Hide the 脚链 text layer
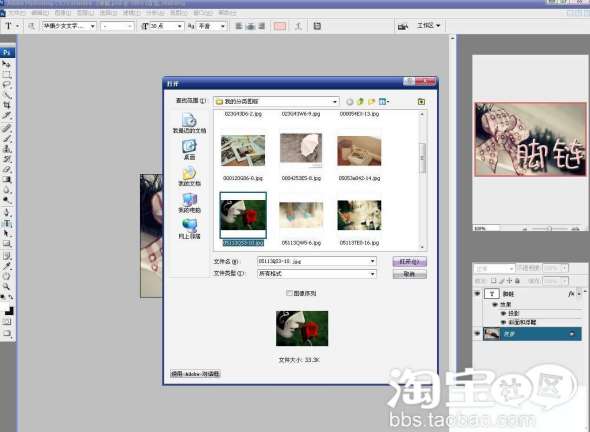The image size is (590, 432). tap(477, 294)
